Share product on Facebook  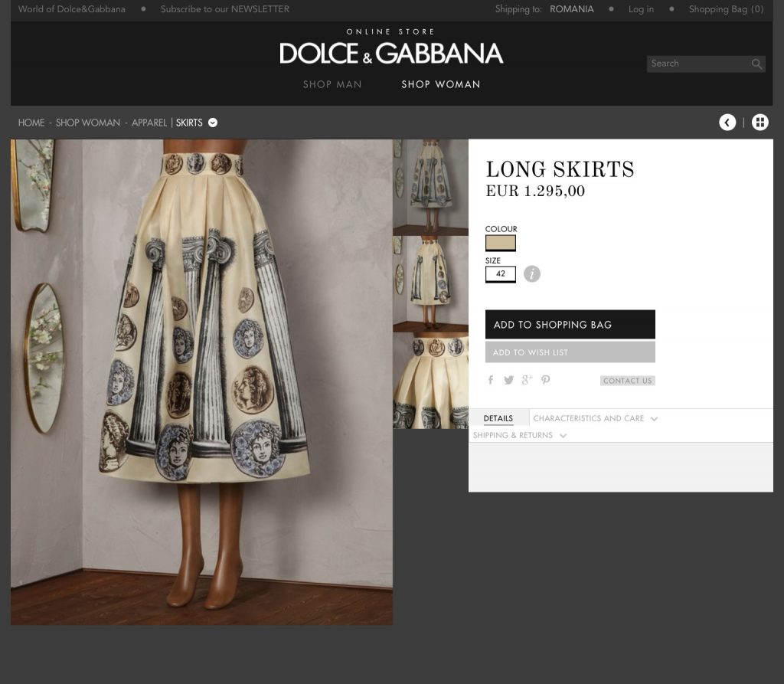point(491,380)
